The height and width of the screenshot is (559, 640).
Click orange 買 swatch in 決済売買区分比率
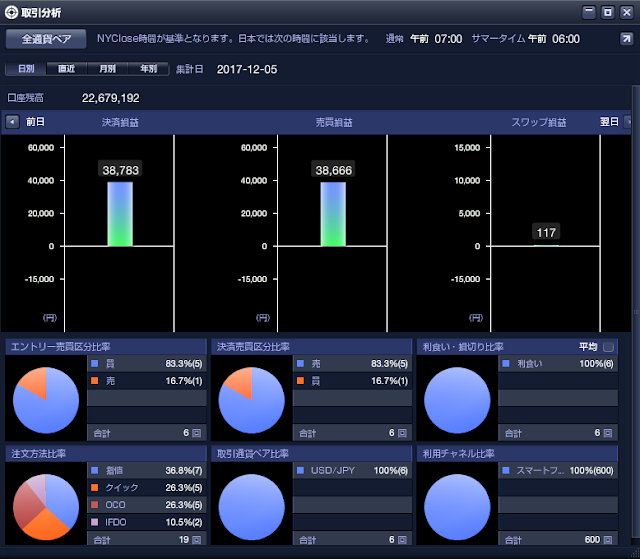(x=300, y=381)
